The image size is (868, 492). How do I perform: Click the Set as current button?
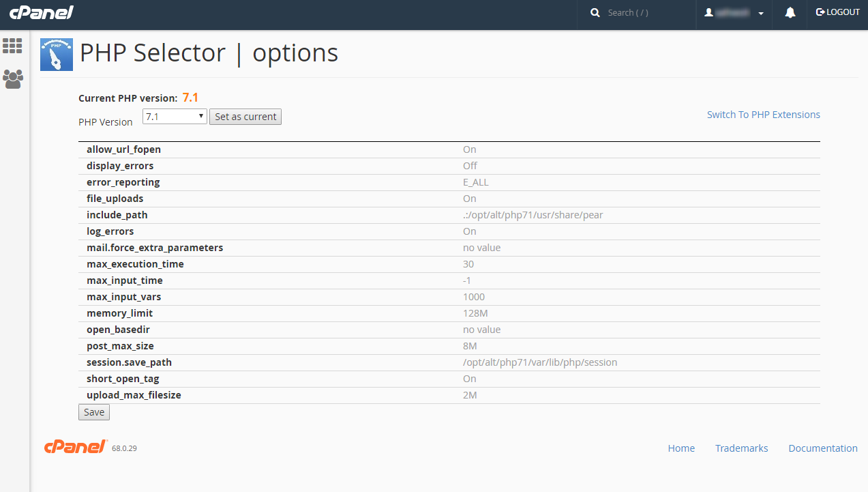pos(245,117)
